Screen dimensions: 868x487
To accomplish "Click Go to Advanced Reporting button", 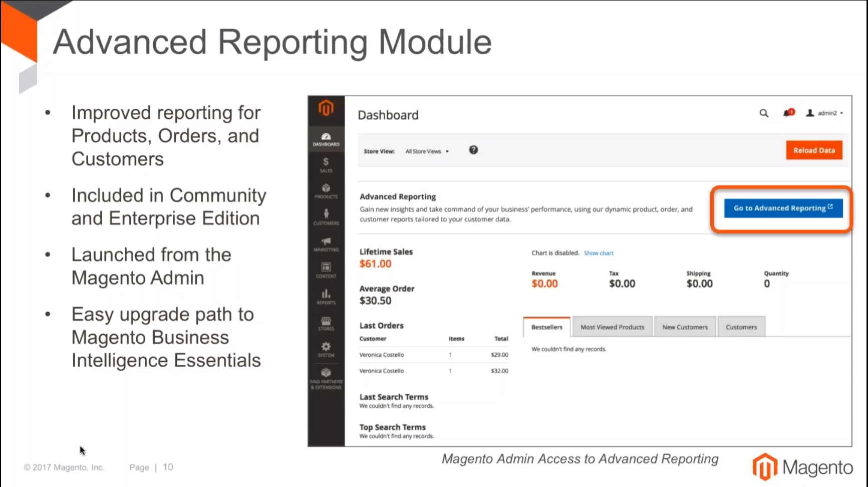I will (x=783, y=208).
